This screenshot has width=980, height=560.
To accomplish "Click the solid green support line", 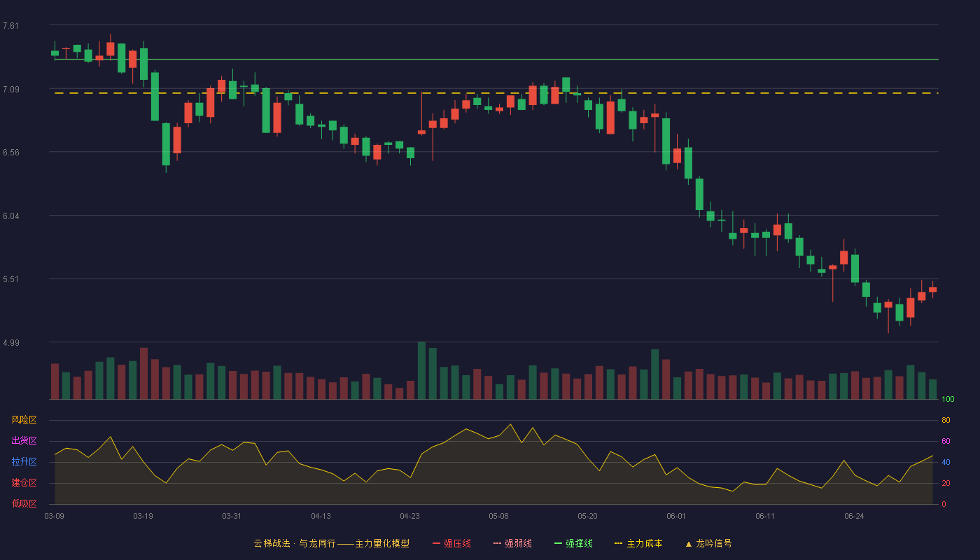I will click(x=496, y=59).
